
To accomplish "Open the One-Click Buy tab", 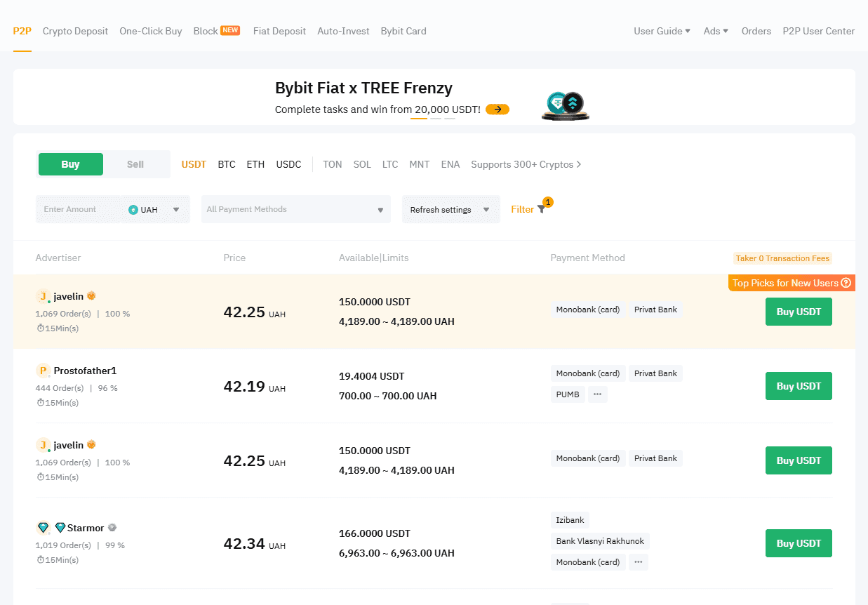I will coord(151,31).
